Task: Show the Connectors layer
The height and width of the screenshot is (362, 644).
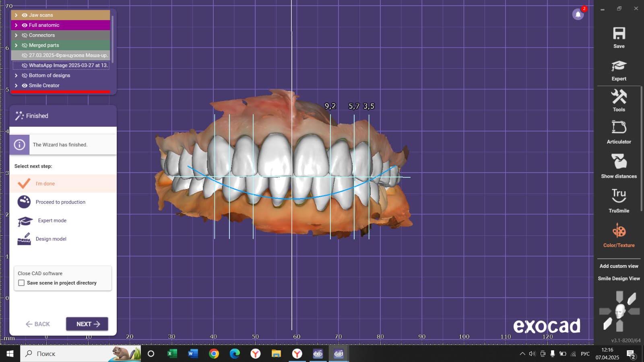Action: [25, 35]
